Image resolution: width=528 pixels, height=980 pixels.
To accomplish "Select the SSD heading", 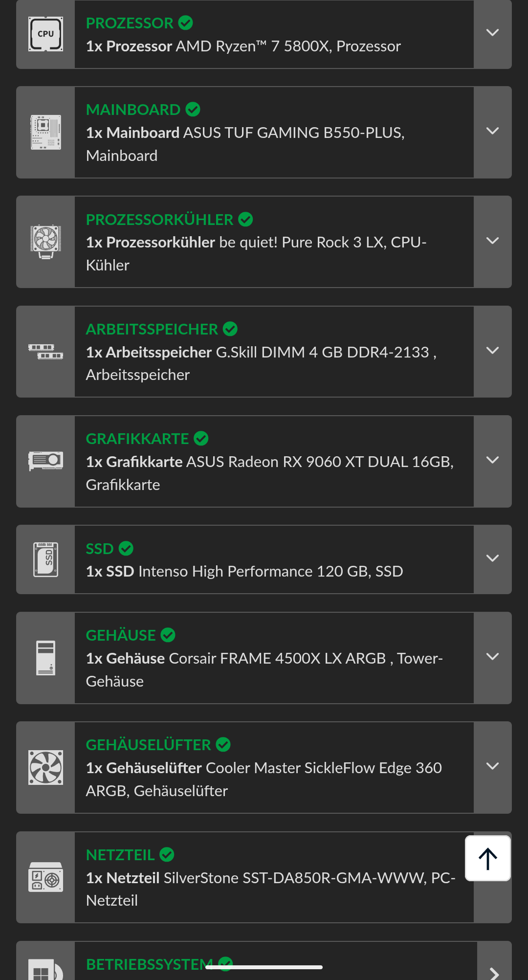I will click(x=100, y=549).
